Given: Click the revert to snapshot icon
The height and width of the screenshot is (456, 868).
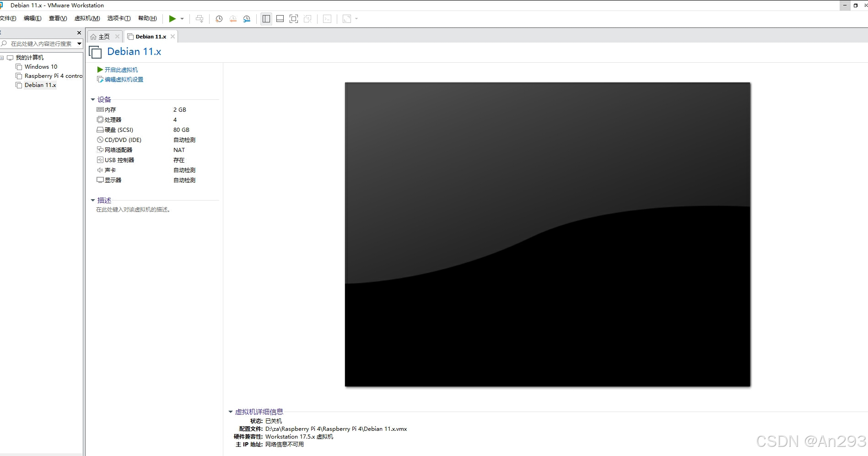Looking at the screenshot, I should [233, 19].
